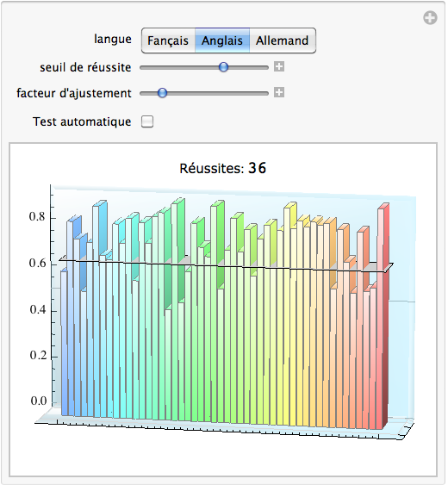The image size is (448, 485).
Task: Click the Test automatique label
Action: click(82, 121)
